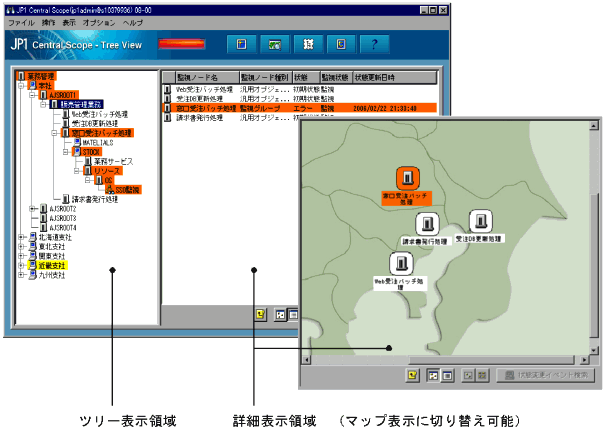The image size is (605, 437).
Task: Open the ファイル menu
Action: coord(21,21)
